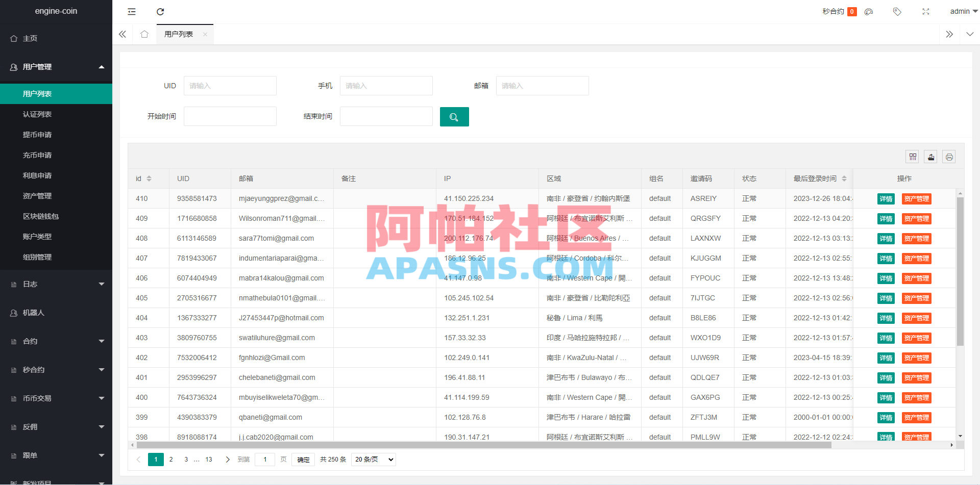Refresh the page with the reload icon
The width and height of the screenshot is (980, 485).
pos(160,11)
